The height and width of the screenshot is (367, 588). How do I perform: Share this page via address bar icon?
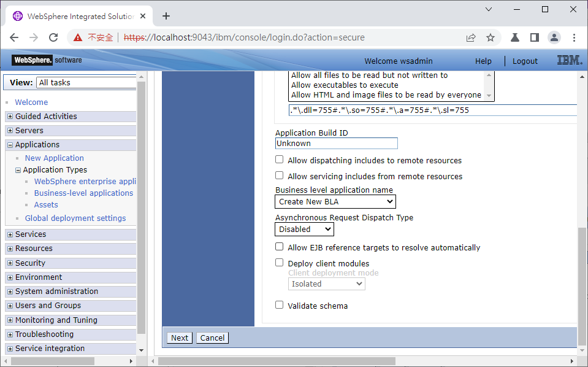tap(471, 37)
